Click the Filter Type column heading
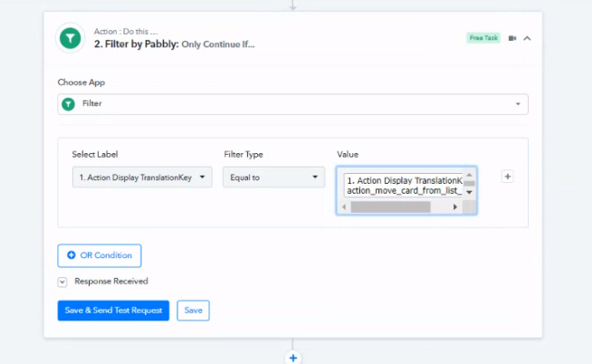592x364 pixels. click(x=243, y=155)
